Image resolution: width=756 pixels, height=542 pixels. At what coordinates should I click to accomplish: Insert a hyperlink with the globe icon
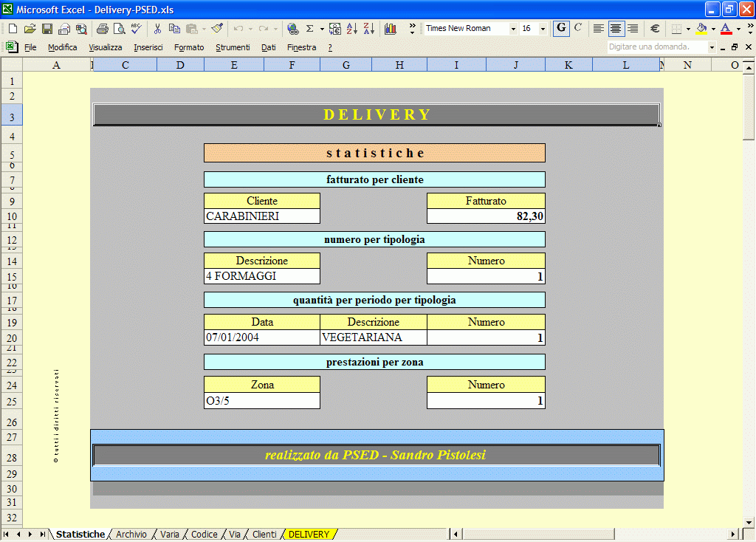292,29
